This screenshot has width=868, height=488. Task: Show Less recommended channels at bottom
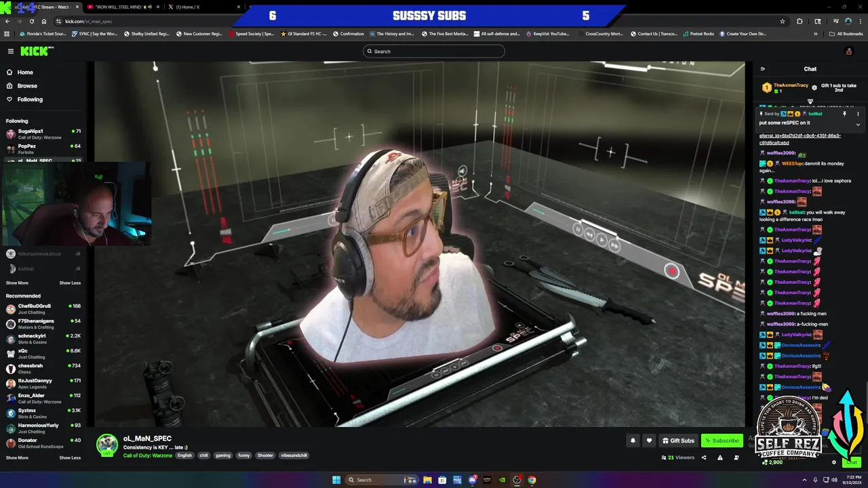[70, 457]
